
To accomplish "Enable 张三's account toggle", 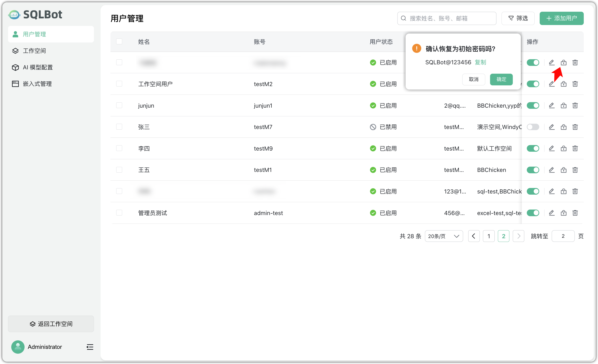I will (533, 127).
